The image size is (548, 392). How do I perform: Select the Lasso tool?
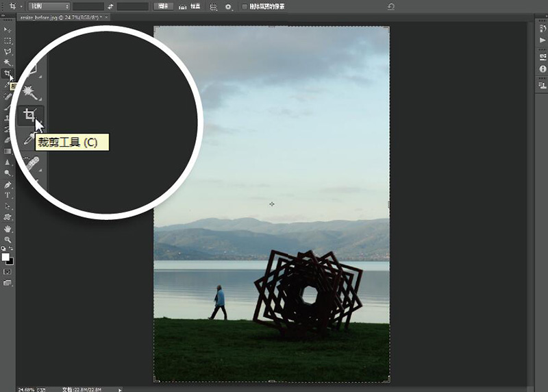(x=8, y=51)
